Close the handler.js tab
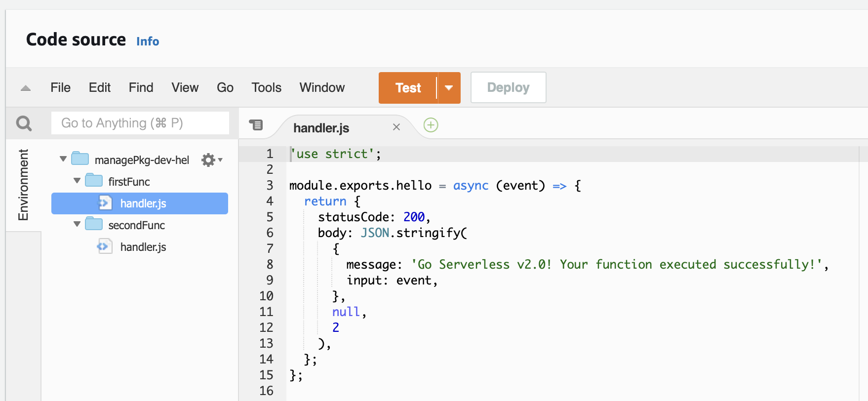The image size is (868, 401). pos(396,127)
